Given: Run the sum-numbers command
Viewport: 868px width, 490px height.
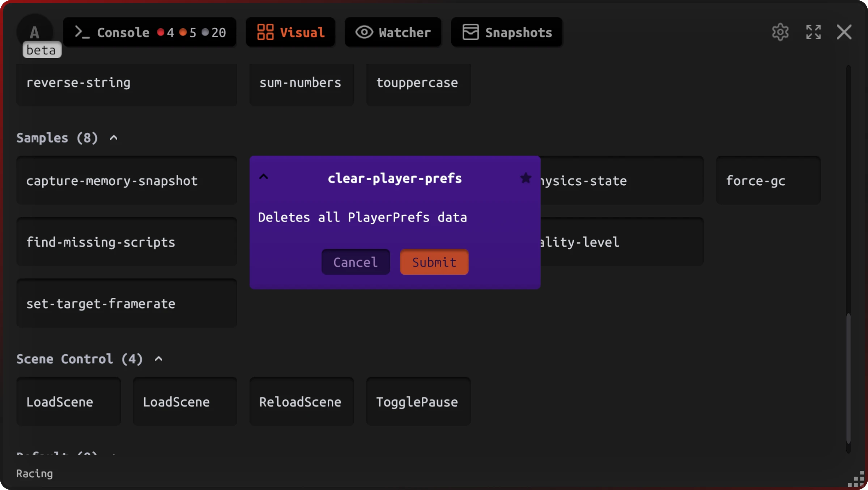Looking at the screenshot, I should (x=302, y=85).
